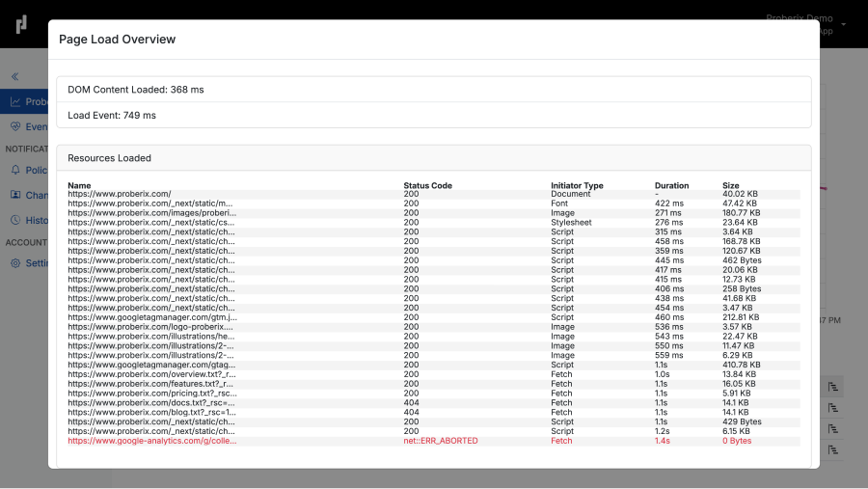This screenshot has height=489, width=868.
Task: Click the Channels contact icon
Action: tap(14, 195)
